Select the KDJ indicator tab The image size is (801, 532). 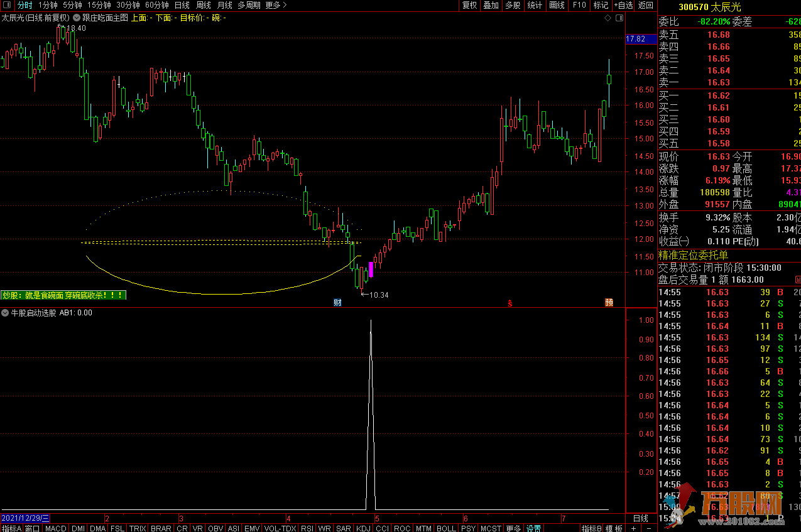coord(363,529)
